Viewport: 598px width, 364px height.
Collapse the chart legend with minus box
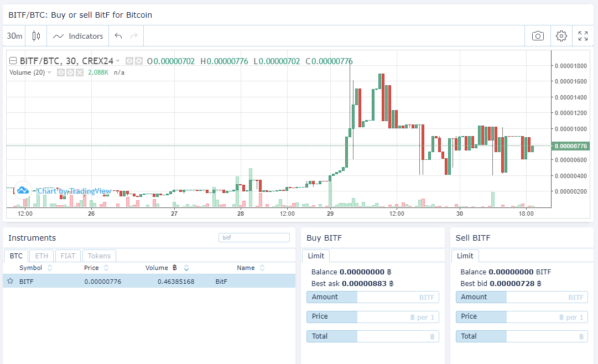[13, 61]
